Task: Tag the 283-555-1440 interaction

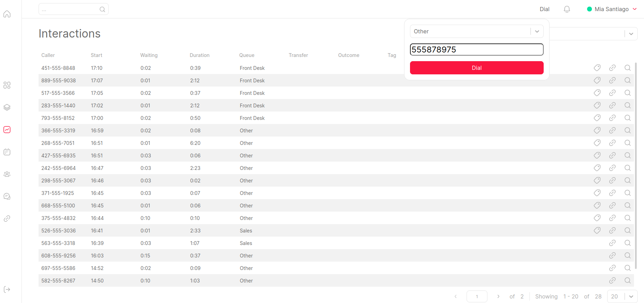Action: click(597, 105)
